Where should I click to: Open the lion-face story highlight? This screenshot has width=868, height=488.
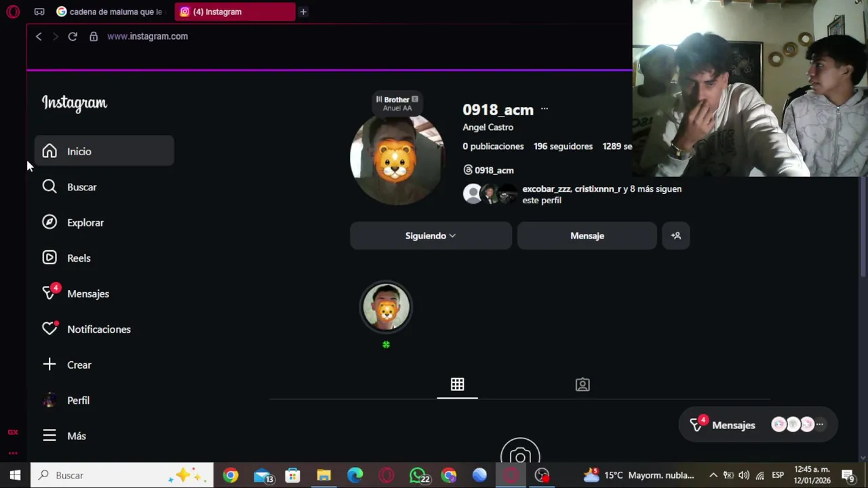click(x=386, y=307)
